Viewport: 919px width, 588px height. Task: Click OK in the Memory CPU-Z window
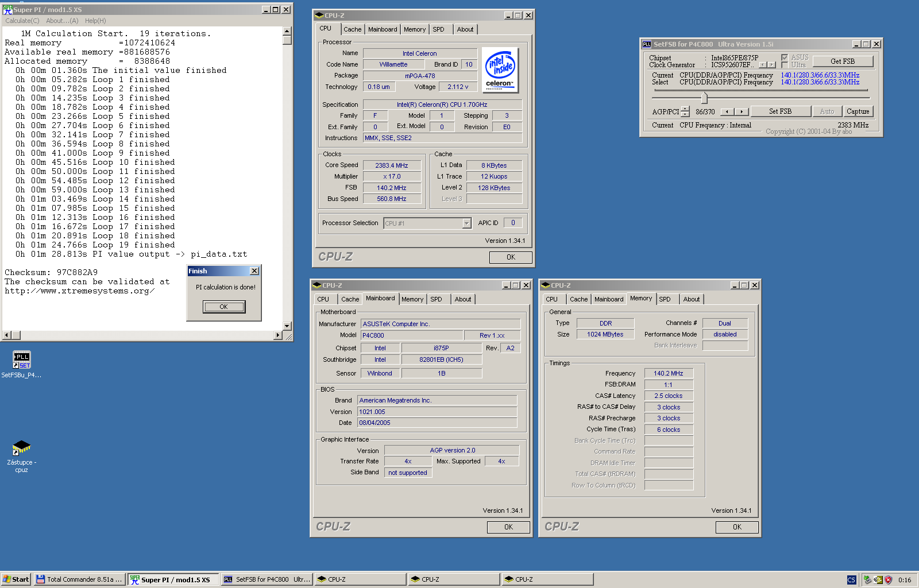point(737,527)
